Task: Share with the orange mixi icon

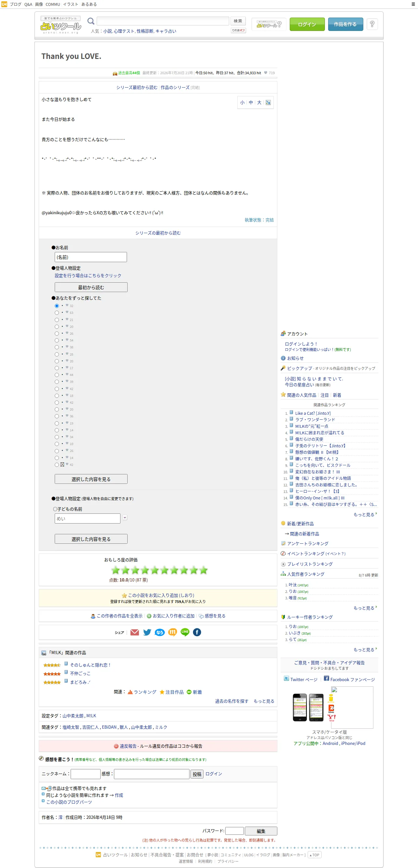Action: 173,632
